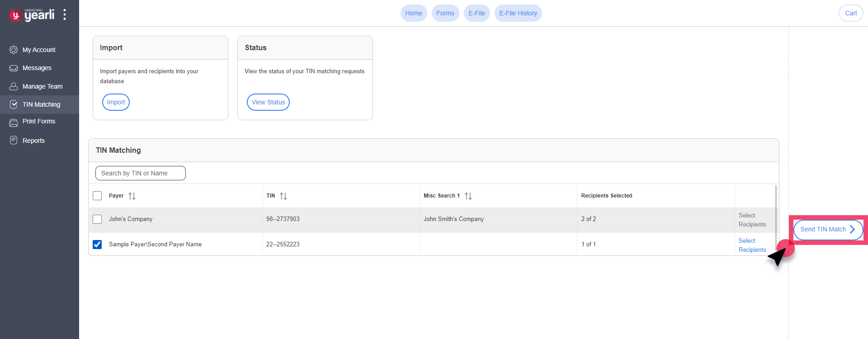Open My Account in sidebar

tap(39, 50)
